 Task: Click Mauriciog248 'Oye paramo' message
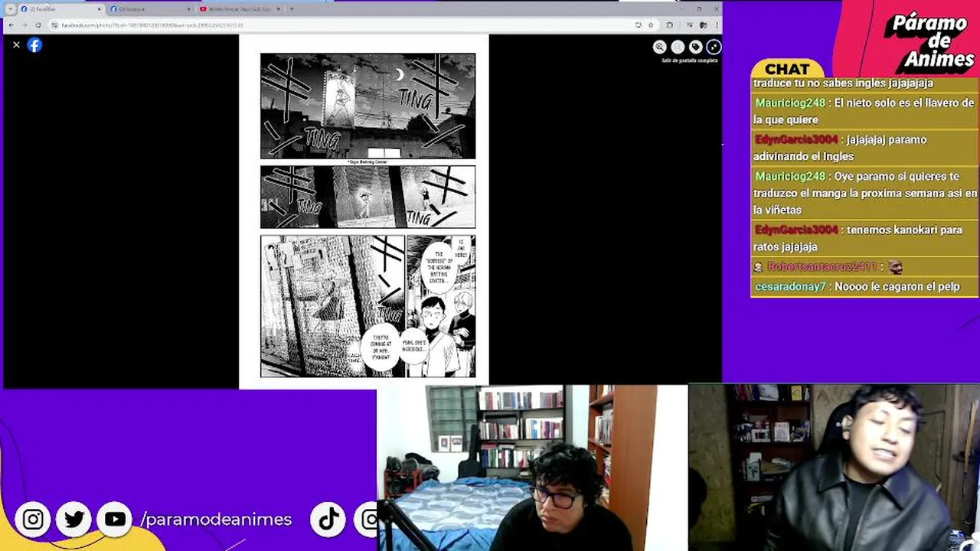pyautogui.click(x=864, y=193)
